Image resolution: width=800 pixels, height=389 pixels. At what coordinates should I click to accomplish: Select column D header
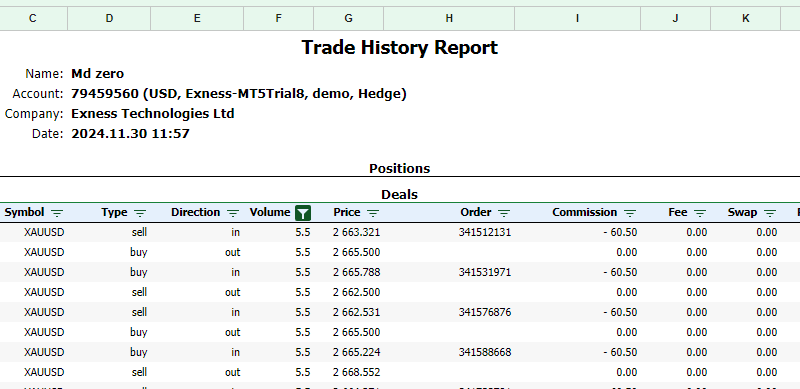109,18
